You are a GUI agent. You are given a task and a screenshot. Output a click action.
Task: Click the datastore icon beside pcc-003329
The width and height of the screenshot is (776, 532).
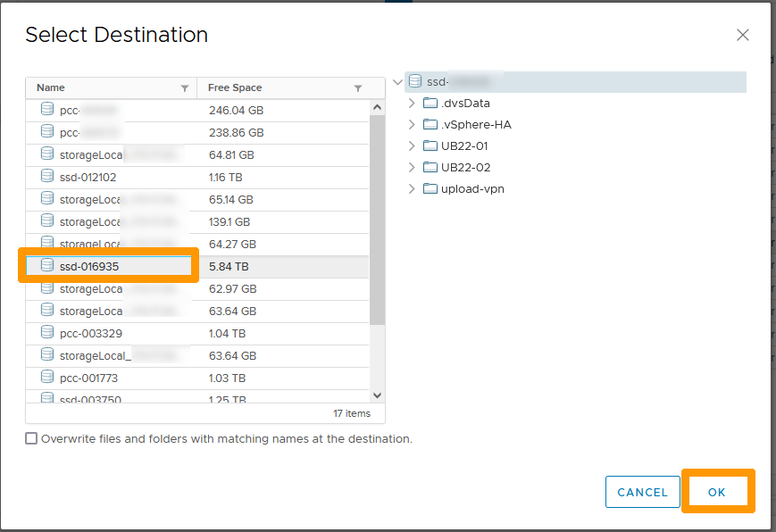[x=46, y=333]
